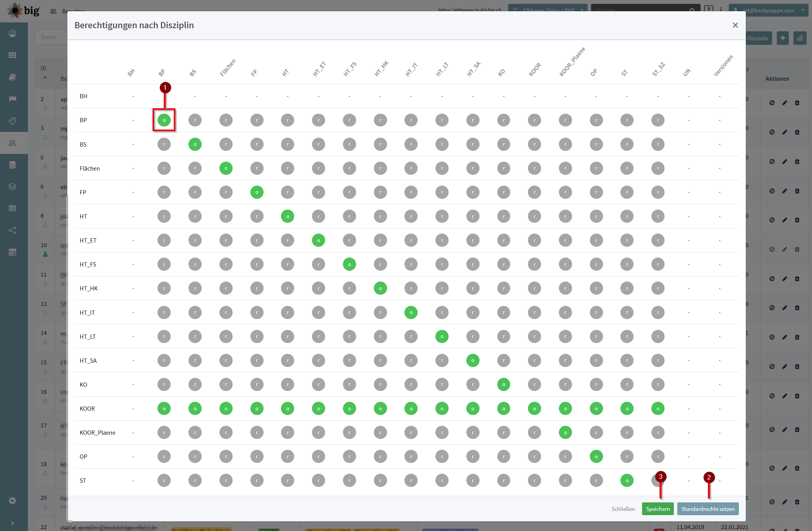812x531 pixels.
Task: Click the block icon for user ID 16
Action: pyautogui.click(x=772, y=396)
